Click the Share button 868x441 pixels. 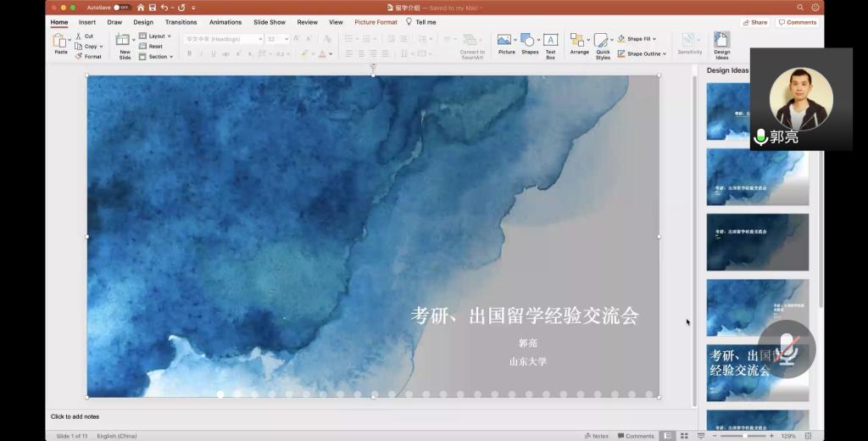tap(754, 22)
